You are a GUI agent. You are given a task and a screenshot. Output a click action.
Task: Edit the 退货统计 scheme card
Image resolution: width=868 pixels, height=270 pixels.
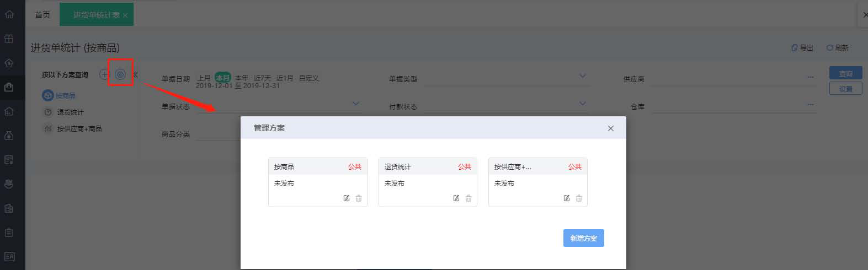pos(456,198)
